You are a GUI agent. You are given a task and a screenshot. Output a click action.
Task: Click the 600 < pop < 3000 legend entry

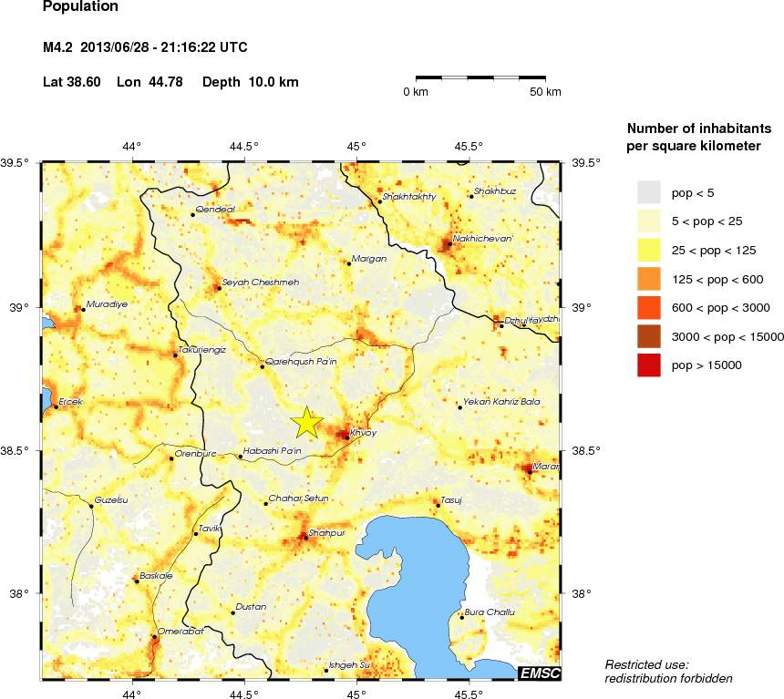tap(647, 307)
